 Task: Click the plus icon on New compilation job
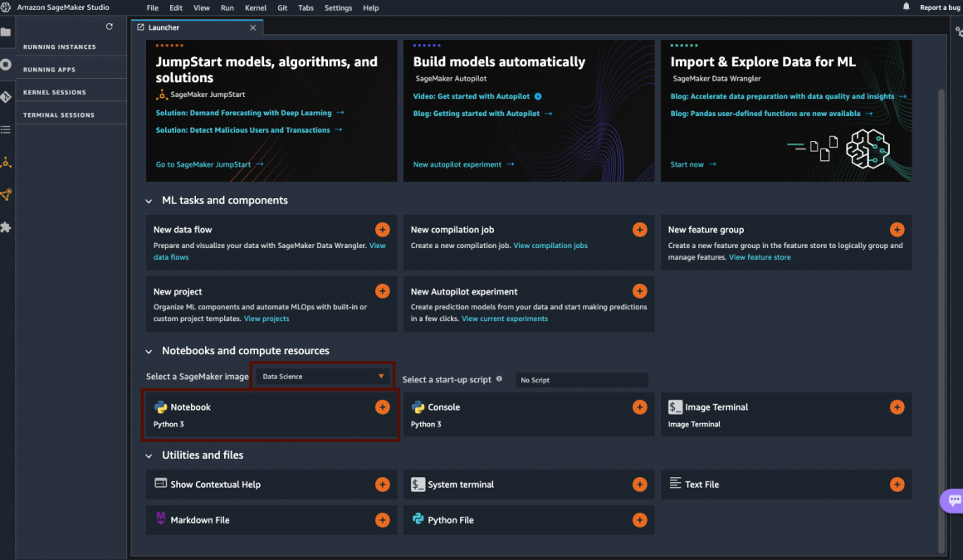[x=639, y=230]
